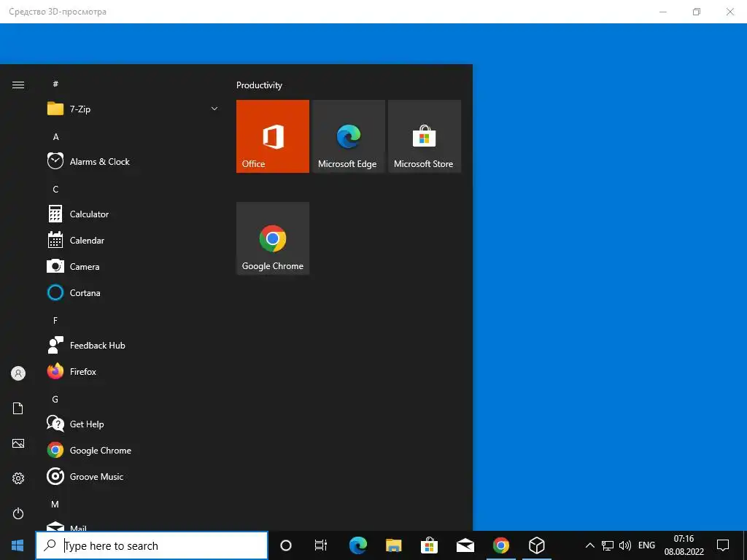Open Task View on taskbar

point(321,545)
